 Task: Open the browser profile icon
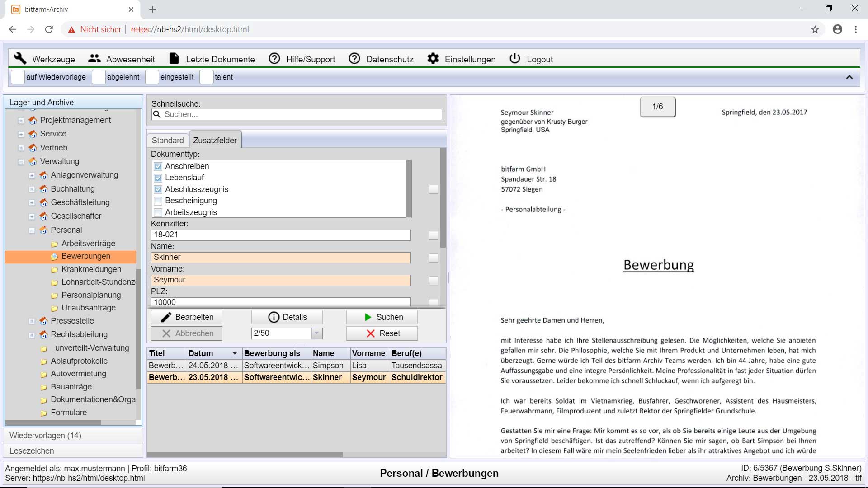(x=838, y=29)
